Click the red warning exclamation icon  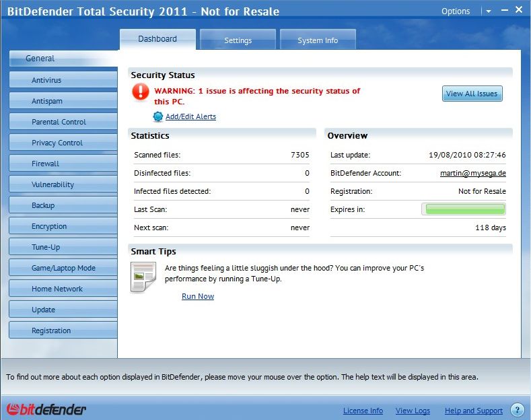[x=140, y=92]
